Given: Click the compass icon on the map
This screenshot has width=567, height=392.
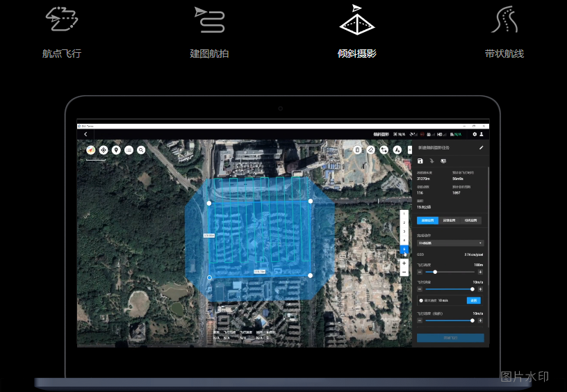Looking at the screenshot, I should click(90, 149).
